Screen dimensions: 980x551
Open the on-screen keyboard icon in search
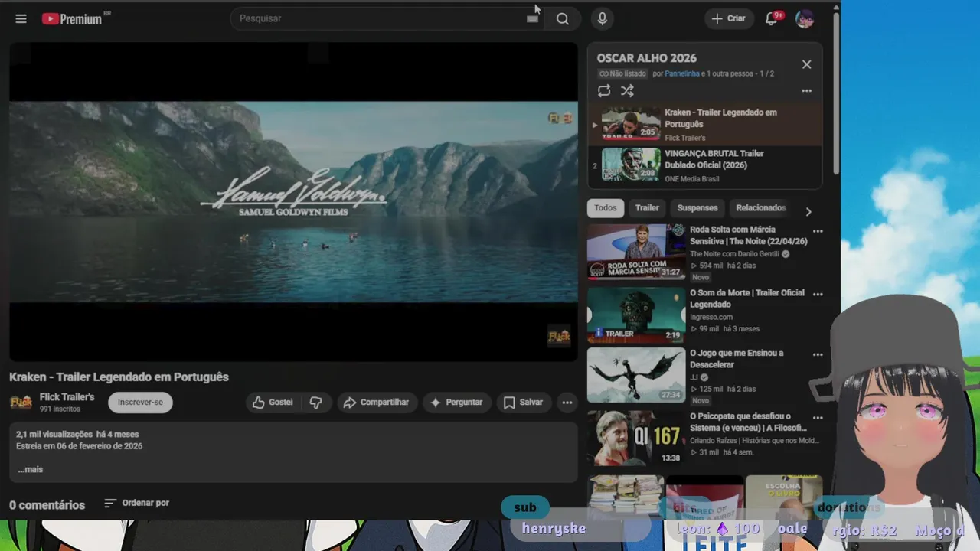(532, 18)
